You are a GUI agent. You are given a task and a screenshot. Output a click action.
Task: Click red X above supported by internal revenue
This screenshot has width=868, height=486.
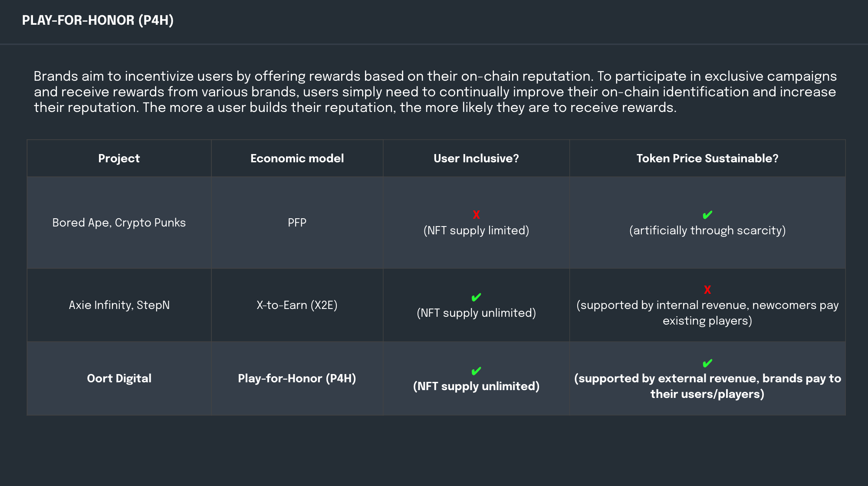coord(707,289)
